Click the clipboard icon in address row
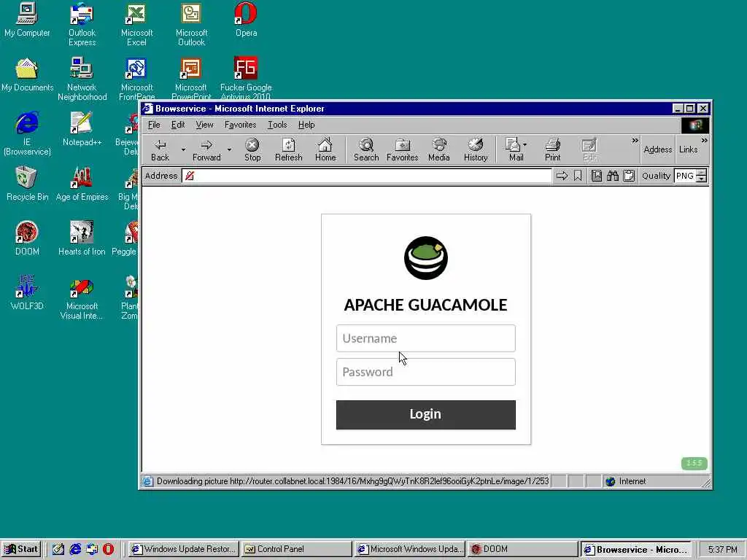The width and height of the screenshot is (747, 560). click(x=629, y=176)
